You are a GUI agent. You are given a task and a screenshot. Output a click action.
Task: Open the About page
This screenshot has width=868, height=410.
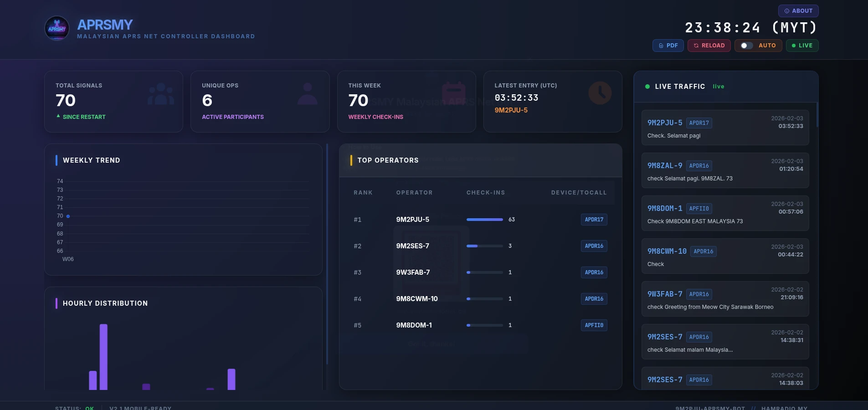[x=798, y=11]
